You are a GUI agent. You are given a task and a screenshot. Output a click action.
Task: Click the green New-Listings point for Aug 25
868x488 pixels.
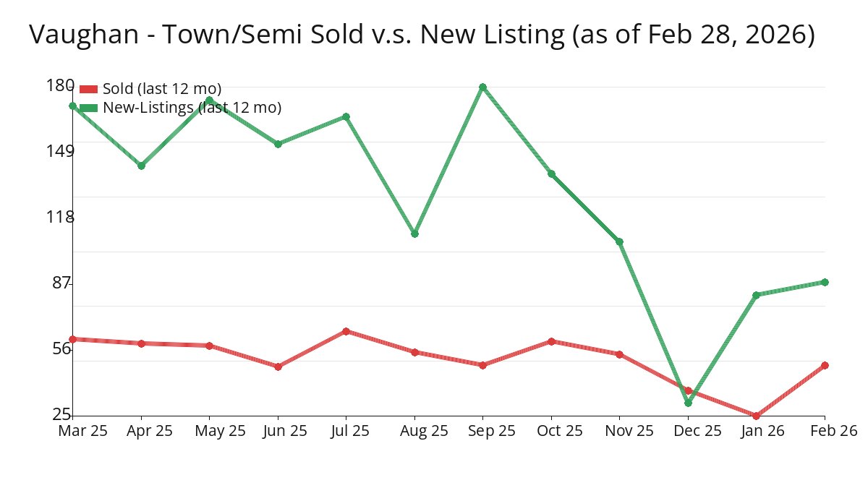point(414,234)
